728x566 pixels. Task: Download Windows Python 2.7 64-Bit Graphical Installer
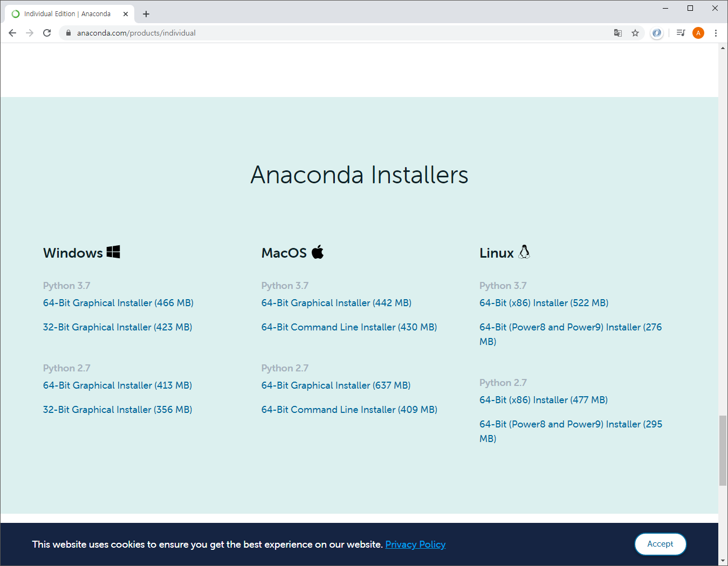coord(118,385)
